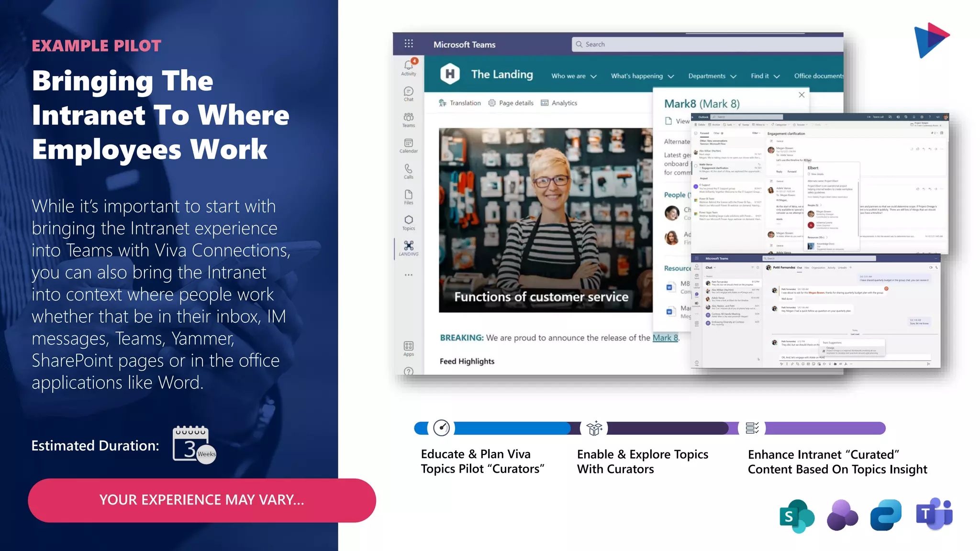Click the checklist icon on pilot timeline

coord(752,428)
